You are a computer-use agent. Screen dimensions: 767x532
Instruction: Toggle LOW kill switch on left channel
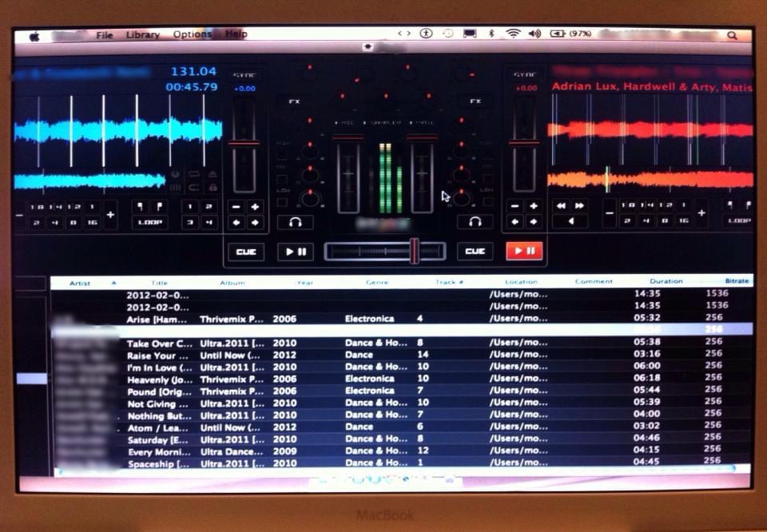282,202
